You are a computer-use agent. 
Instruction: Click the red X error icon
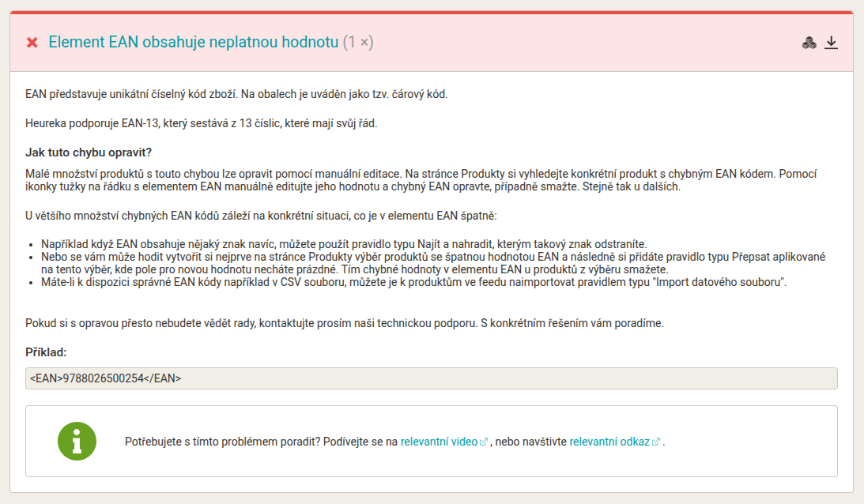pyautogui.click(x=32, y=43)
